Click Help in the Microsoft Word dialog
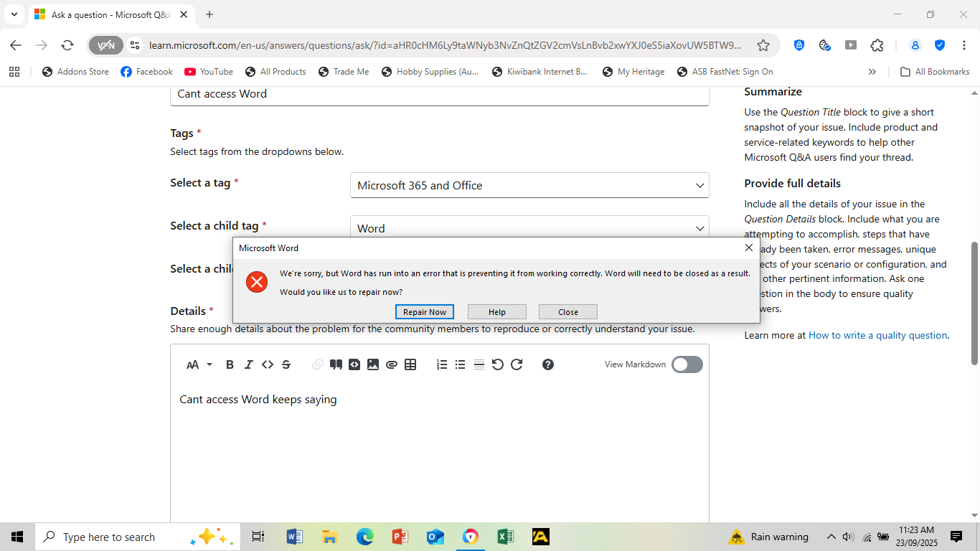The height and width of the screenshot is (551, 980). tap(497, 312)
